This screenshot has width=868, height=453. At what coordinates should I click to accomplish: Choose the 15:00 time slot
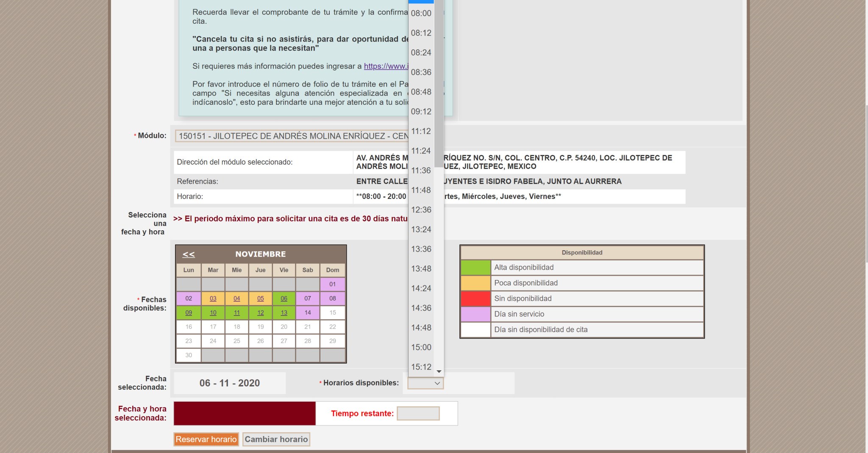[421, 347]
